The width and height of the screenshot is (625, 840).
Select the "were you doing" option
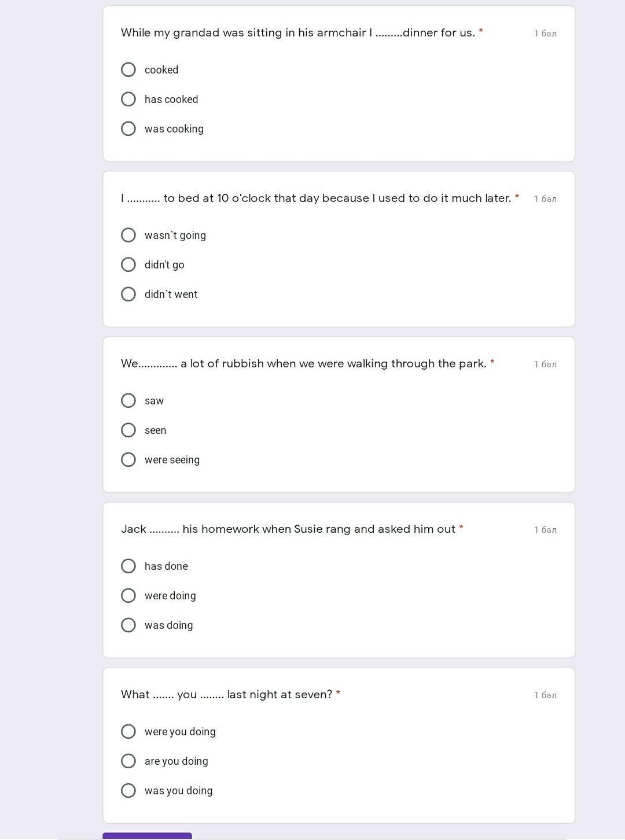coord(128,732)
